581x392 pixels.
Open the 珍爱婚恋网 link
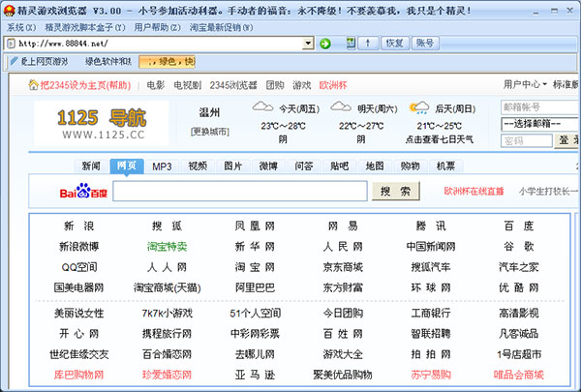167,375
